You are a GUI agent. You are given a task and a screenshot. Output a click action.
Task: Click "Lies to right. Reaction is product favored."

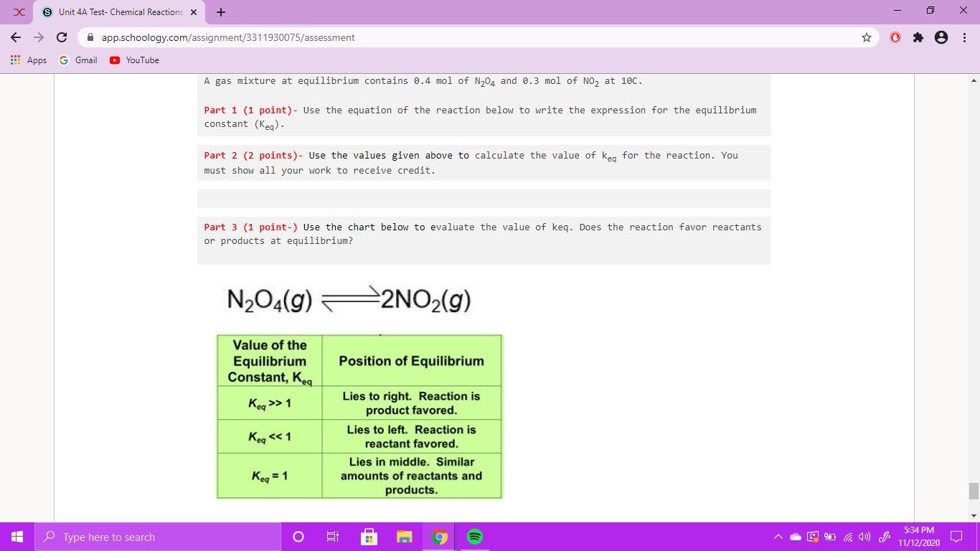[411, 403]
